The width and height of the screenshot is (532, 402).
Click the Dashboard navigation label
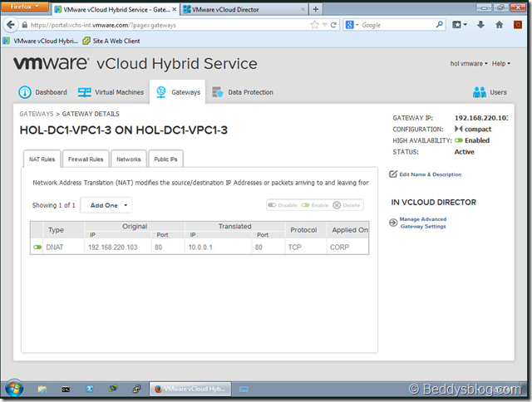(x=51, y=92)
